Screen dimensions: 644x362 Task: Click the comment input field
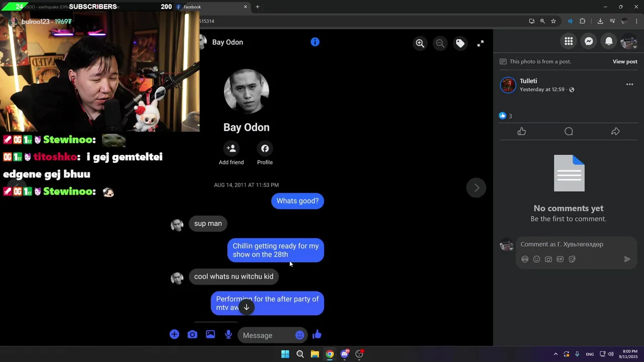[x=576, y=244]
